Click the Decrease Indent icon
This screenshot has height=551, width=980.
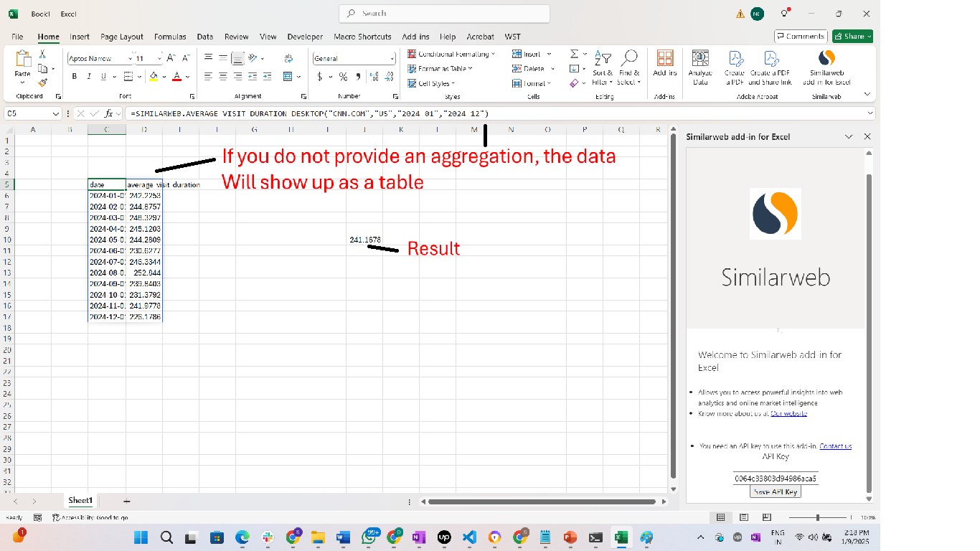coord(253,77)
